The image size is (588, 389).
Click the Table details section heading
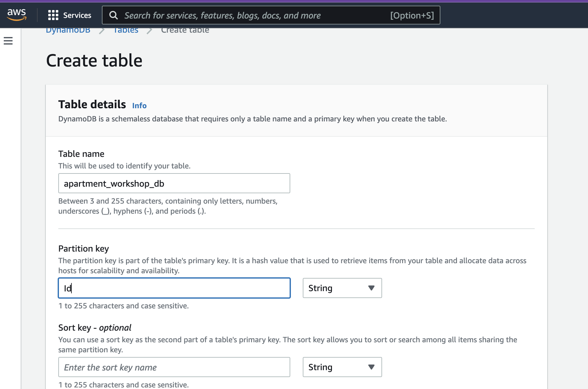coord(92,104)
